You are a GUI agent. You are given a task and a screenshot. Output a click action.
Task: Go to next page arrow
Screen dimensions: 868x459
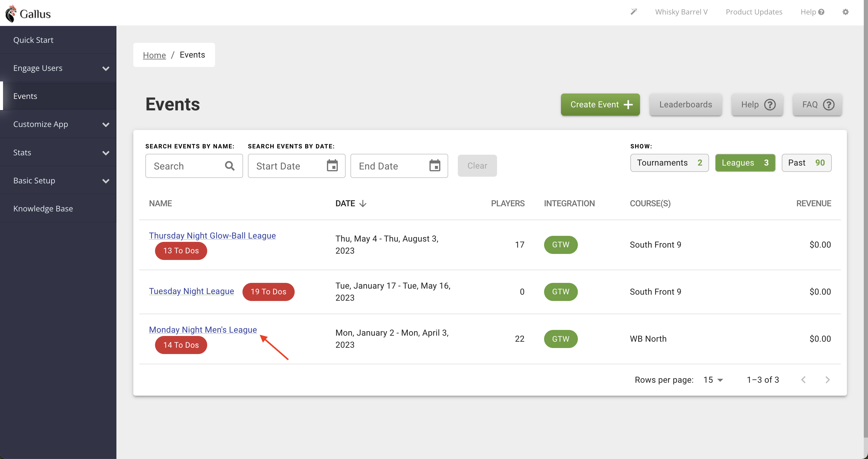click(x=828, y=380)
